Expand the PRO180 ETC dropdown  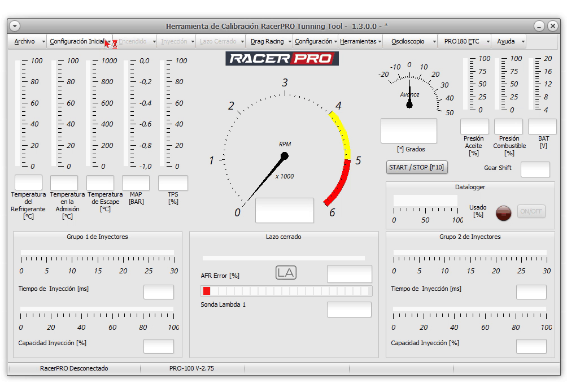point(488,42)
